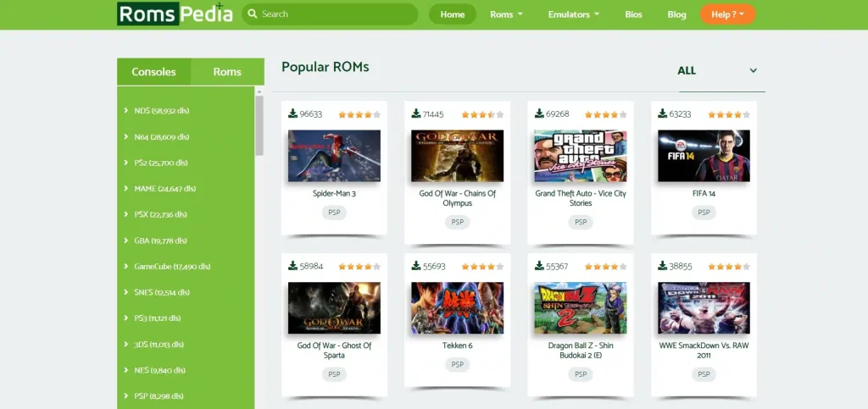Click Grand Theft Auto - Vice City Stories title
Screen dimensions: 868x409
[x=581, y=198]
